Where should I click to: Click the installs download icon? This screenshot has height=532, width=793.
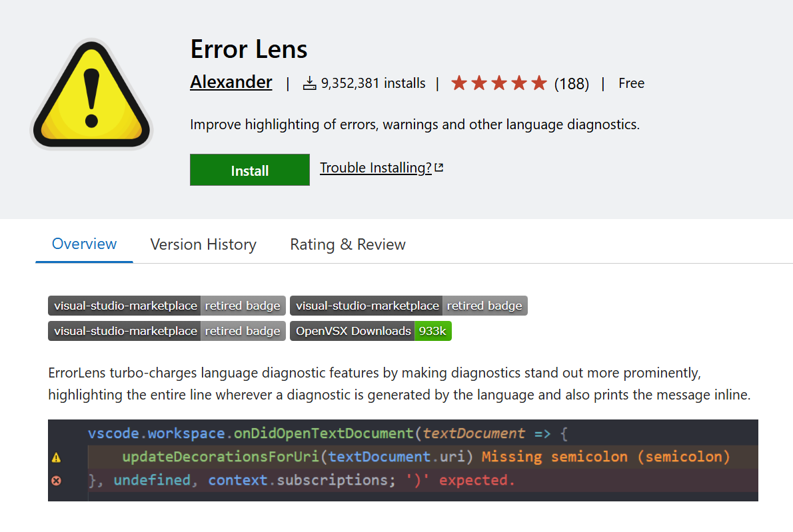tap(309, 83)
